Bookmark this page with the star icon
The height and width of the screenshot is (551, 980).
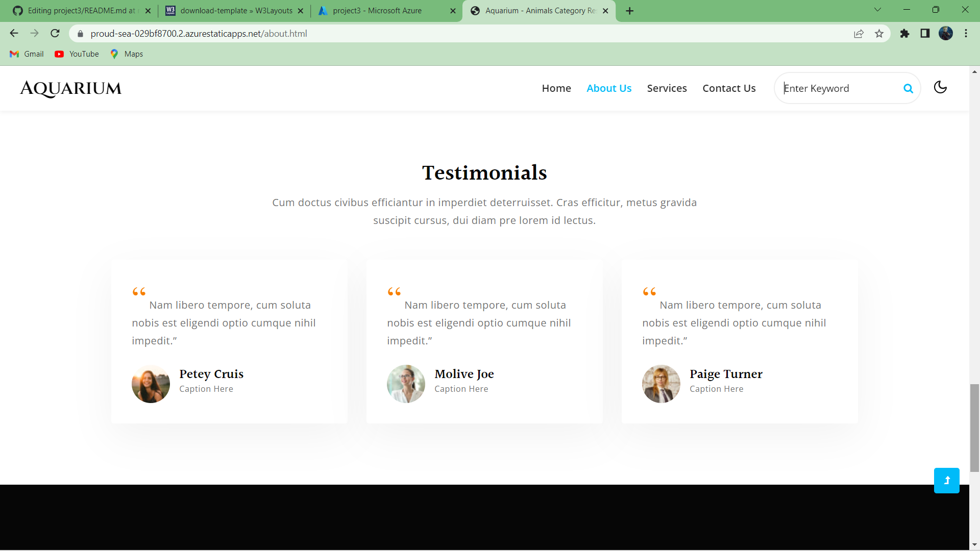879,34
